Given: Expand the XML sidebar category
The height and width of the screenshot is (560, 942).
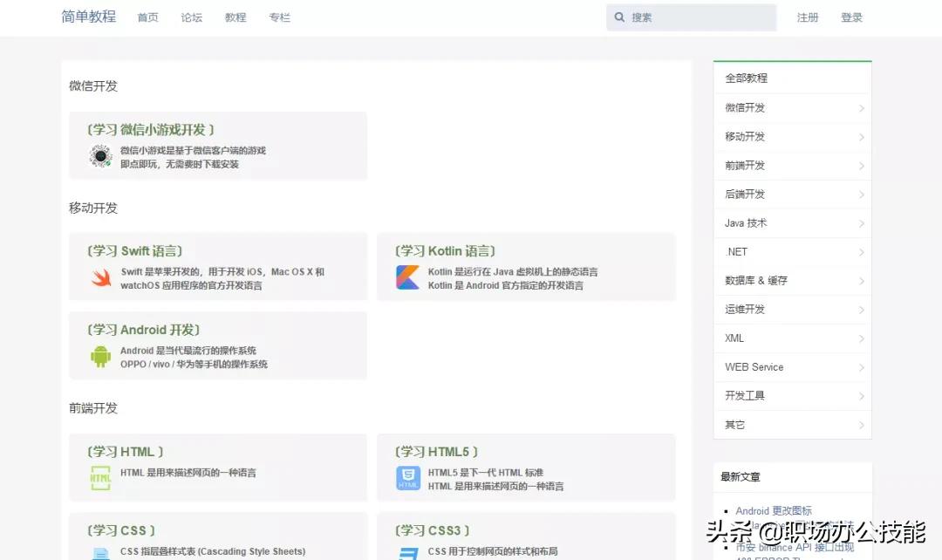Looking at the screenshot, I should click(x=862, y=338).
